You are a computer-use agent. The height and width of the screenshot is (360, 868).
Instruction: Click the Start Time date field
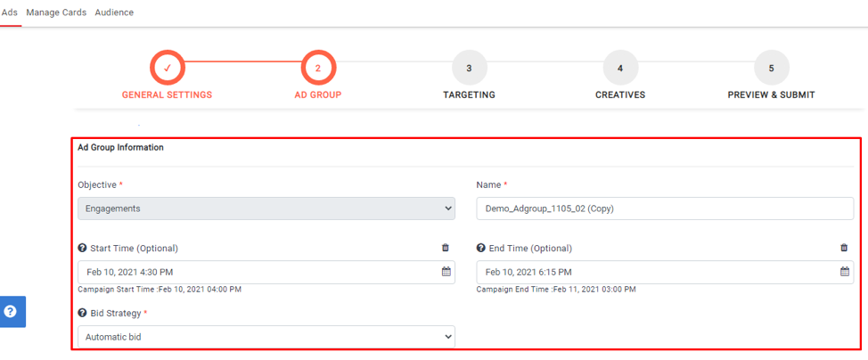[258, 272]
